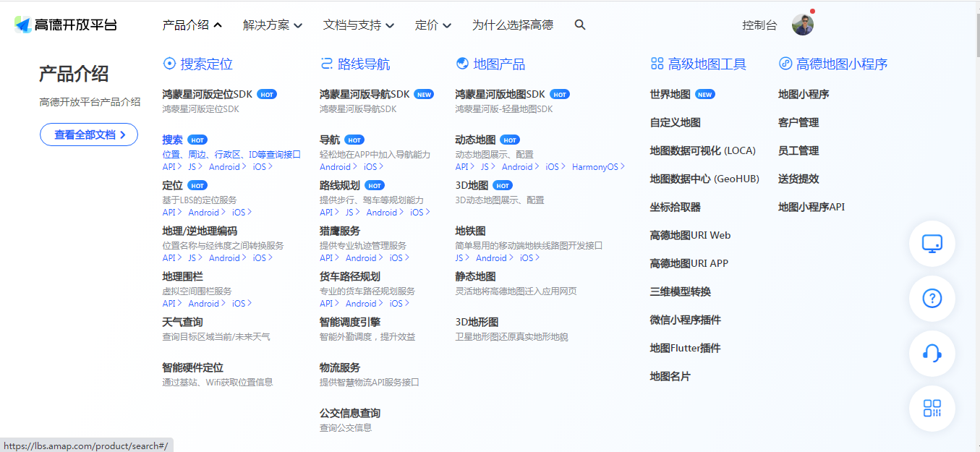Viewport: 980px width, 452px height.
Task: Click the 高德地图小程序 icon
Action: click(785, 64)
